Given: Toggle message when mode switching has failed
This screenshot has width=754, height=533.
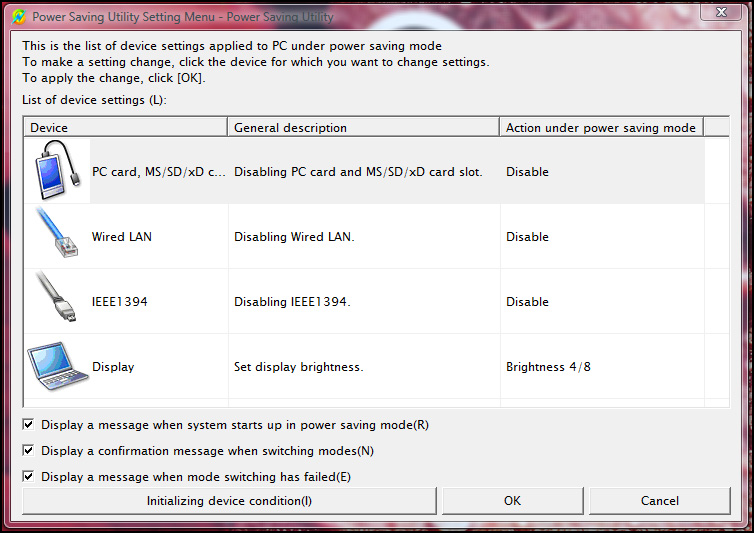Looking at the screenshot, I should point(28,476).
